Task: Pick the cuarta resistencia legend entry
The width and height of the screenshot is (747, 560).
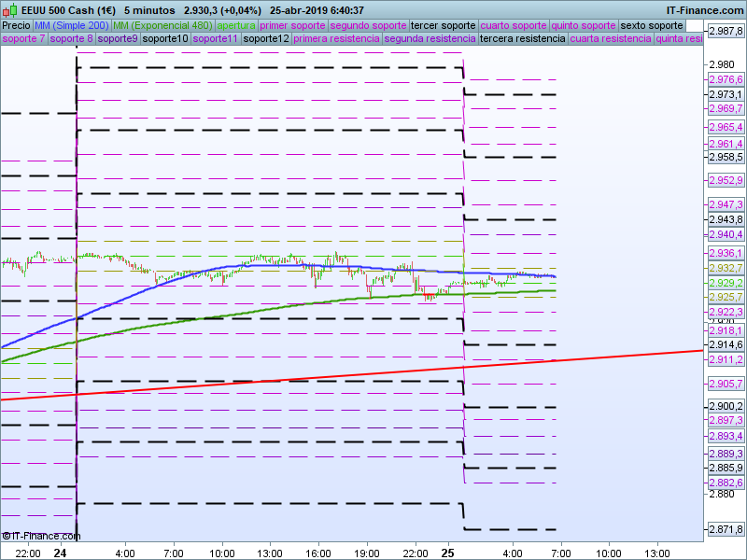Action: [611, 38]
